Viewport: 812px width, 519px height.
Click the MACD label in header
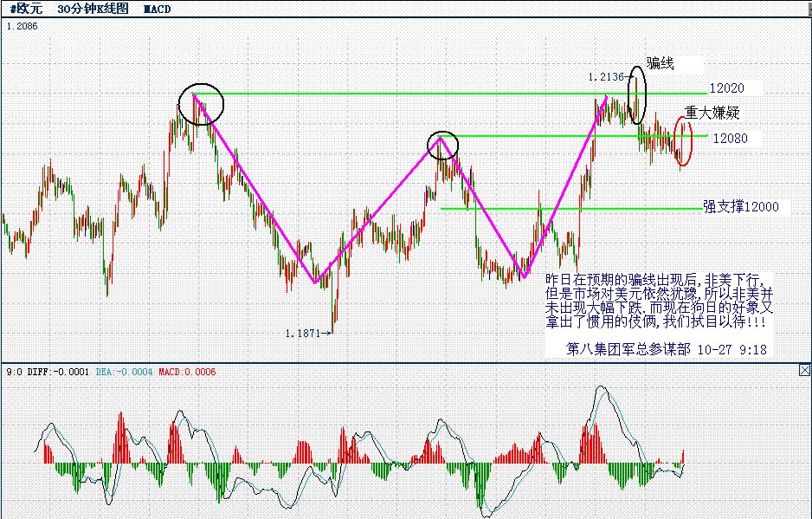pos(157,10)
